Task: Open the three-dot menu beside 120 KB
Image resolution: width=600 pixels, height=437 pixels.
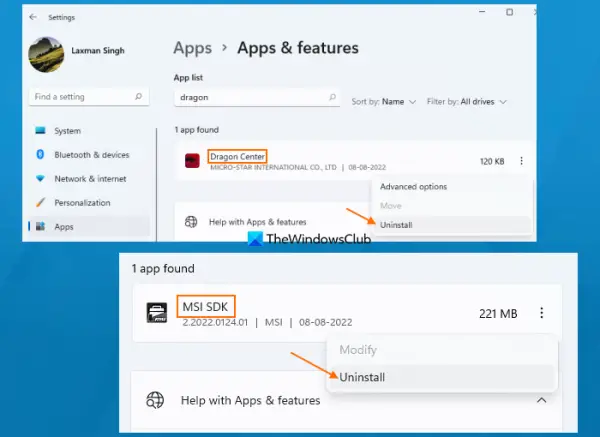Action: [521, 161]
